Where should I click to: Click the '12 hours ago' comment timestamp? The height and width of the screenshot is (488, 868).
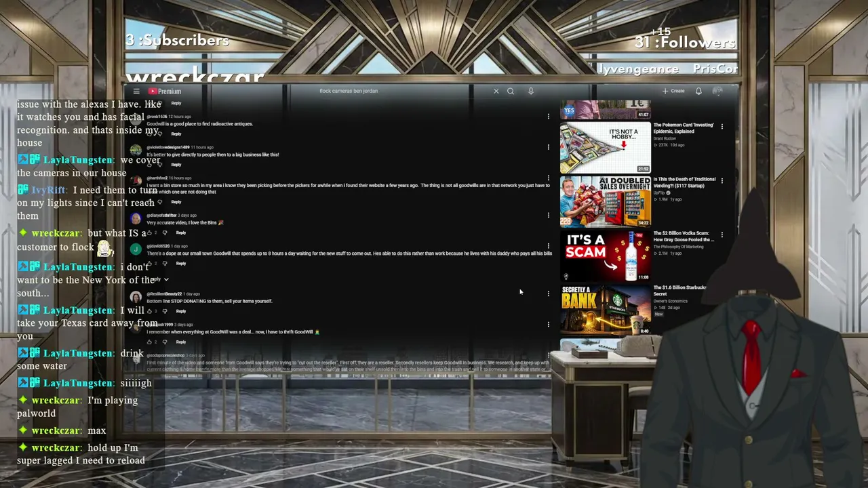pyautogui.click(x=180, y=117)
